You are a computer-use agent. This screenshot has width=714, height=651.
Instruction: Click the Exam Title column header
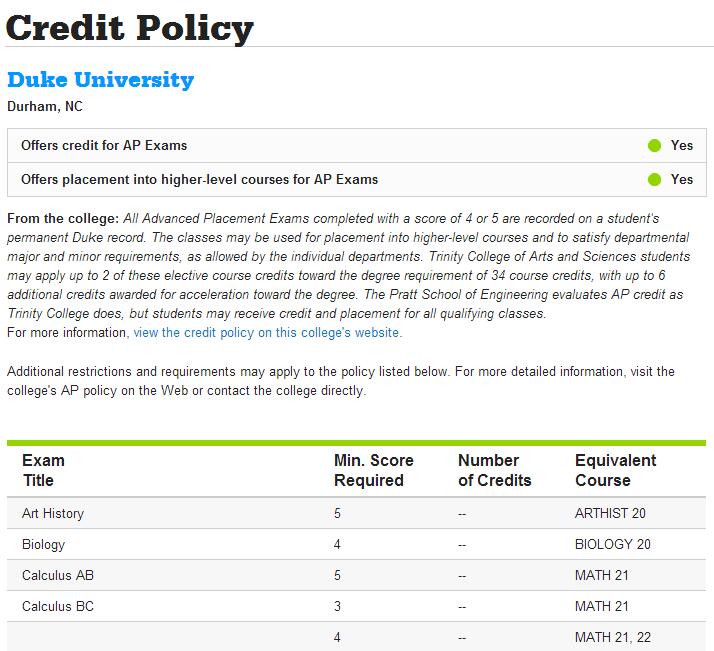coord(43,470)
